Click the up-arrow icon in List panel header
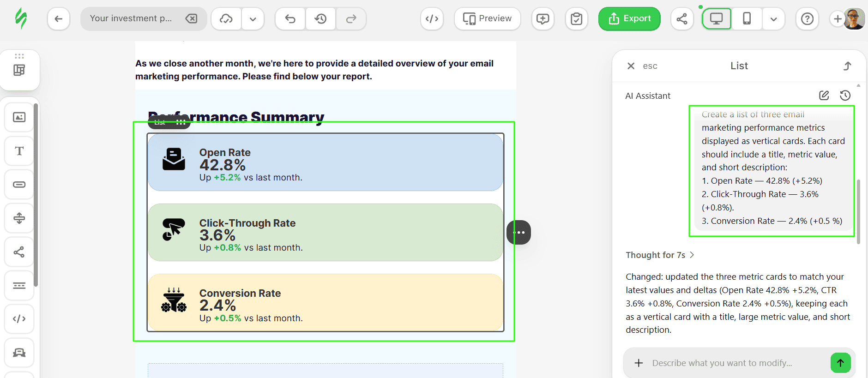868x378 pixels. click(847, 66)
